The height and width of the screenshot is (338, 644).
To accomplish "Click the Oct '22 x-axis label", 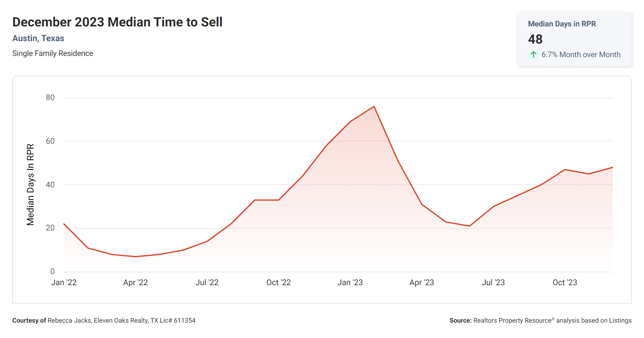I will [x=278, y=282].
